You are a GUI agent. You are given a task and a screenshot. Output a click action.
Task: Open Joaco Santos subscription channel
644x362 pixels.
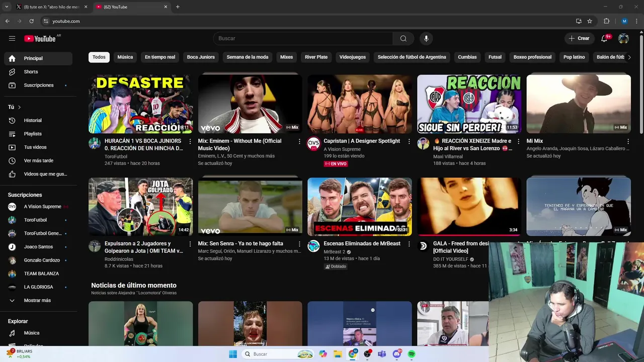click(x=38, y=247)
